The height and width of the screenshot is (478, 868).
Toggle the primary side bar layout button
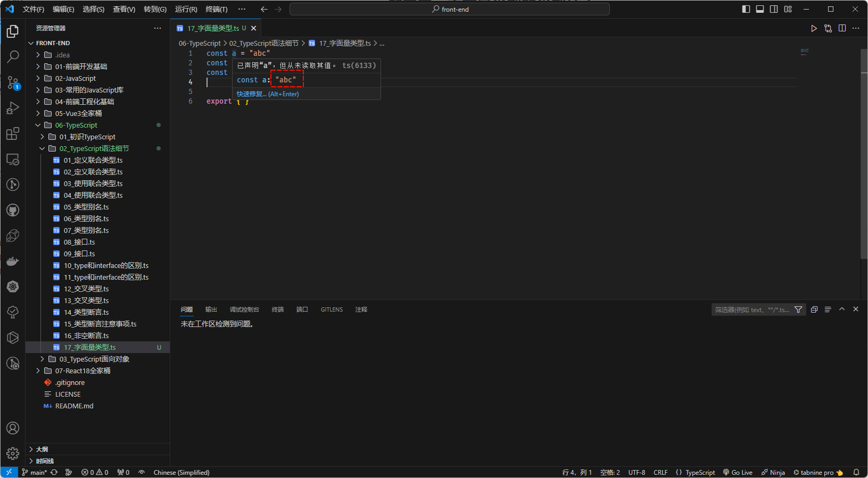click(x=746, y=9)
